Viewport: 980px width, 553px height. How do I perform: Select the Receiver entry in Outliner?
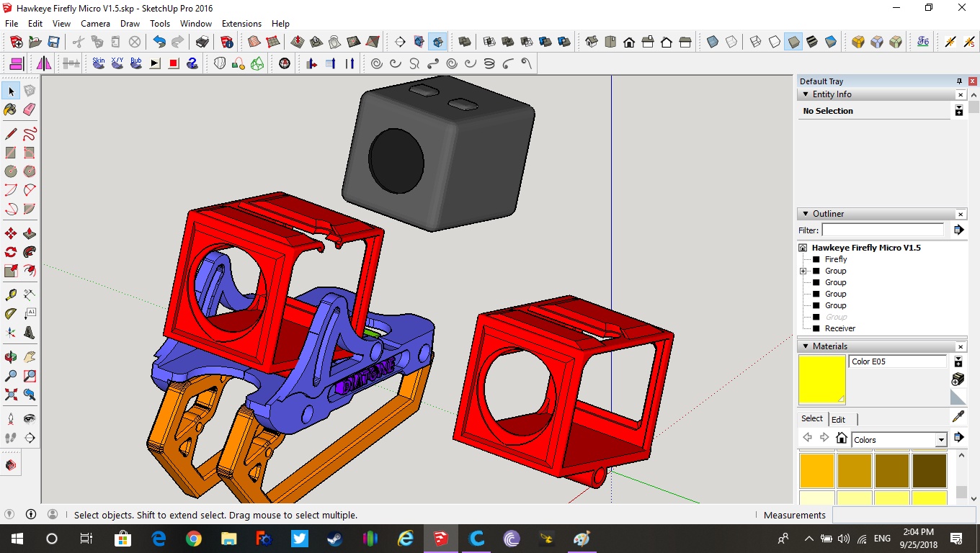(840, 328)
